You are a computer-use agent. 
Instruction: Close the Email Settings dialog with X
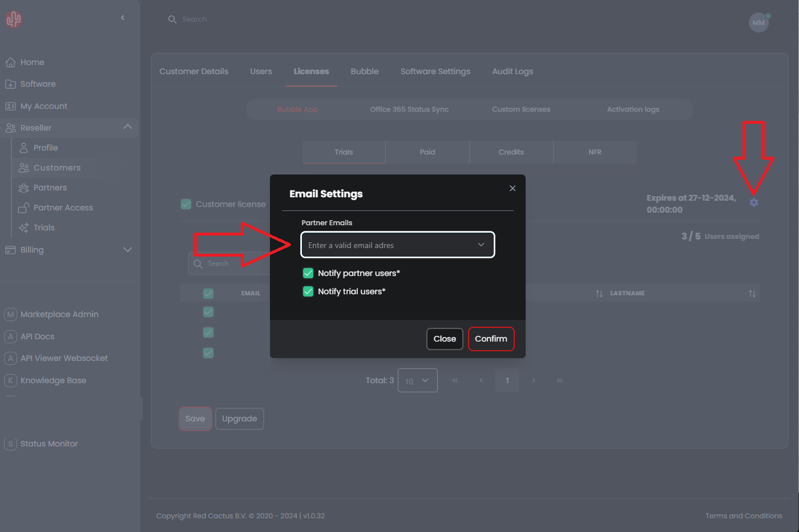point(513,188)
